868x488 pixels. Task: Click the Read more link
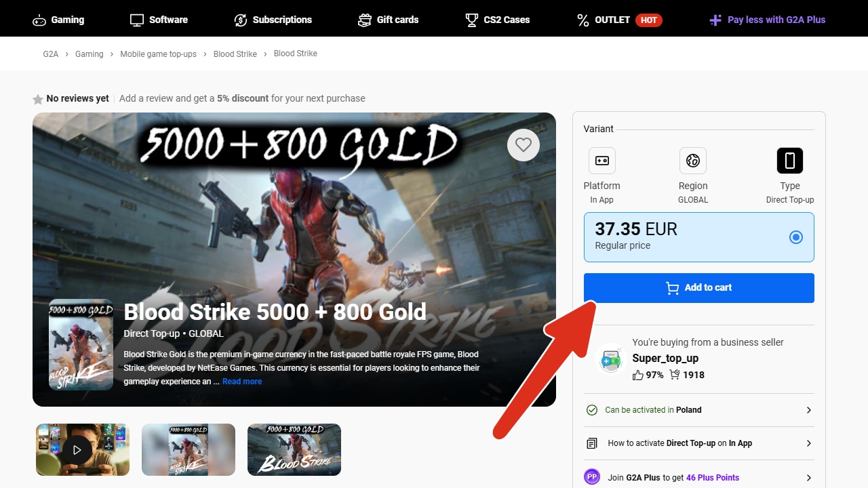tap(242, 382)
